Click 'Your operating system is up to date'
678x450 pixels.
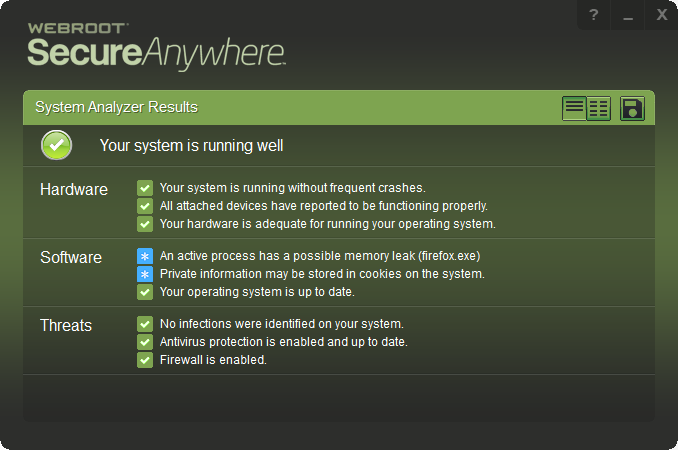[x=257, y=292]
